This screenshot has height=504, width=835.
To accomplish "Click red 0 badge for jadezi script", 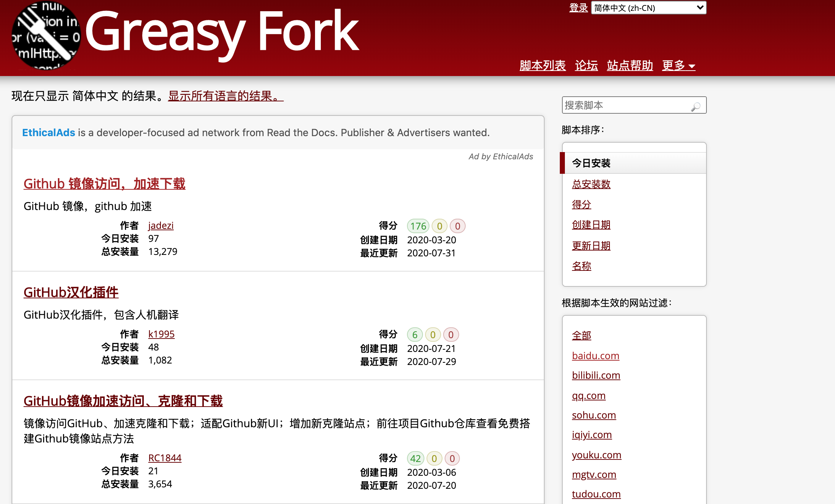I will [457, 226].
